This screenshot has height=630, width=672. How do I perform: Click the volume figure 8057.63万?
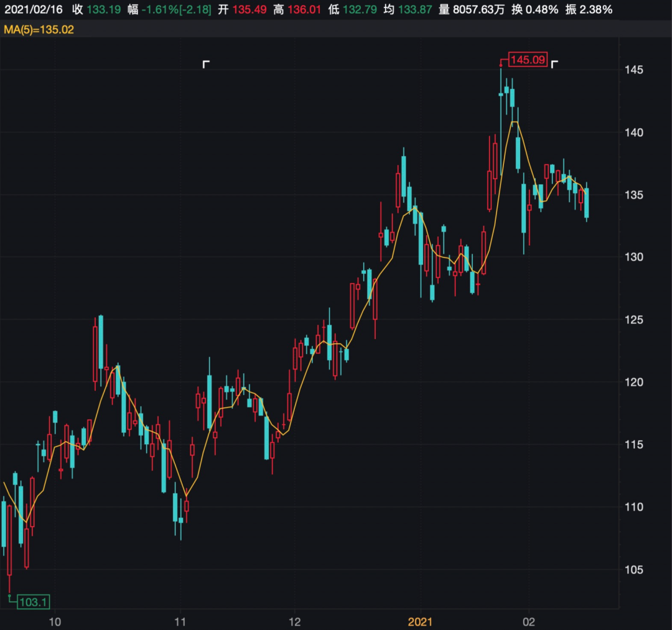(478, 9)
